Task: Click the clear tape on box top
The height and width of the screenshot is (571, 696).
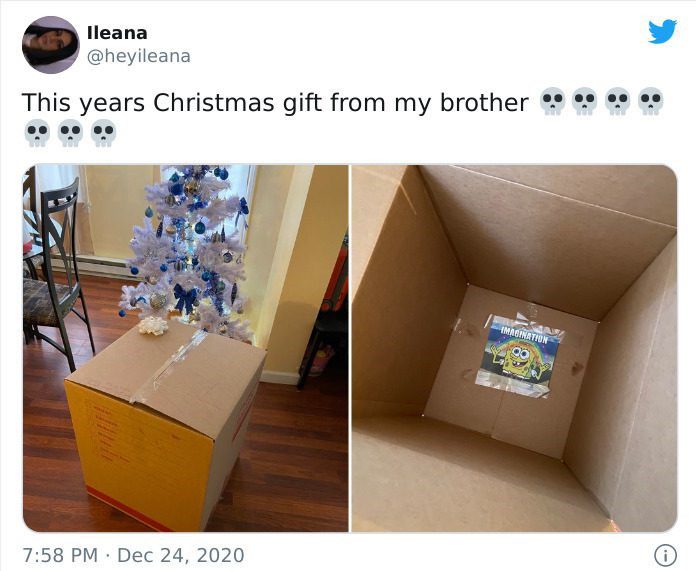Action: click(171, 366)
